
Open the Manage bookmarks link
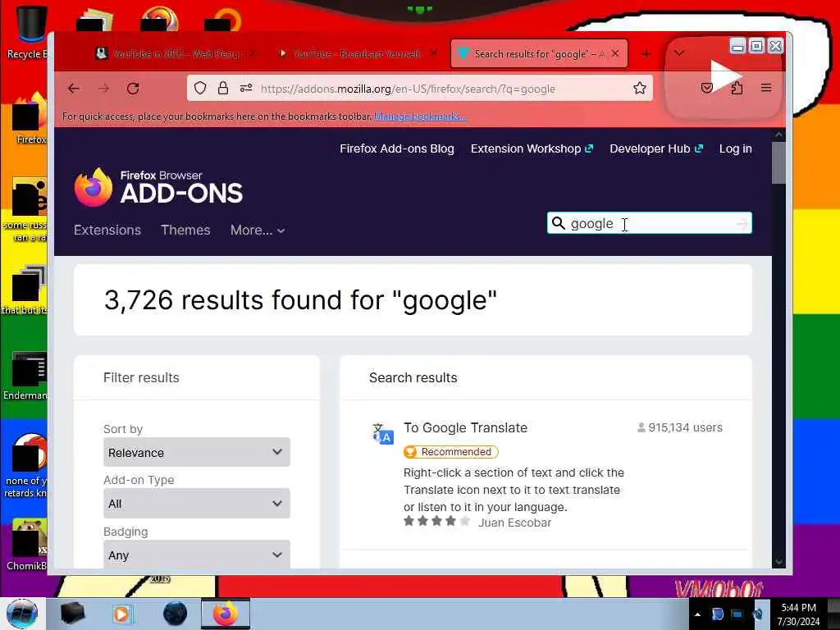tap(420, 116)
